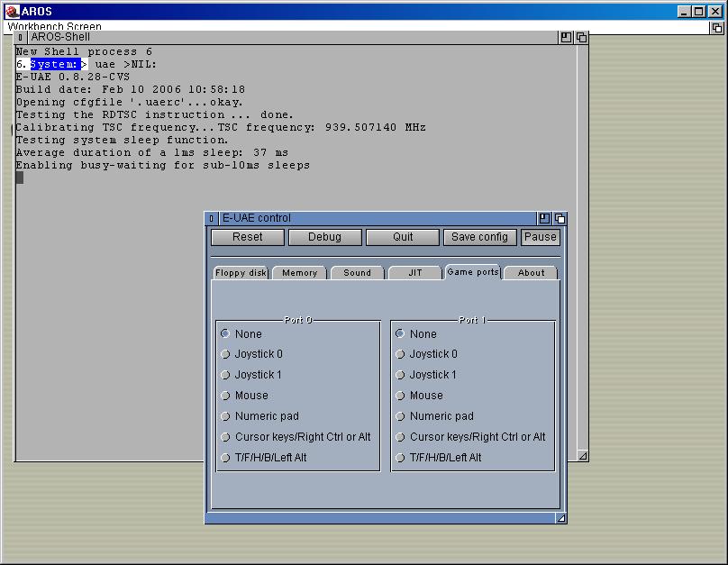Open the Sound tab
728x565 pixels.
tap(357, 273)
